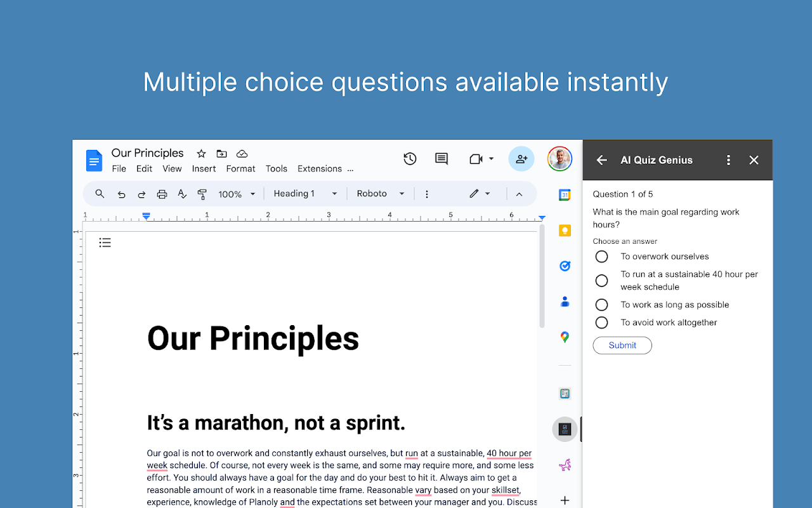Open the Format menu
Viewport: 812px width, 508px height.
click(x=240, y=169)
